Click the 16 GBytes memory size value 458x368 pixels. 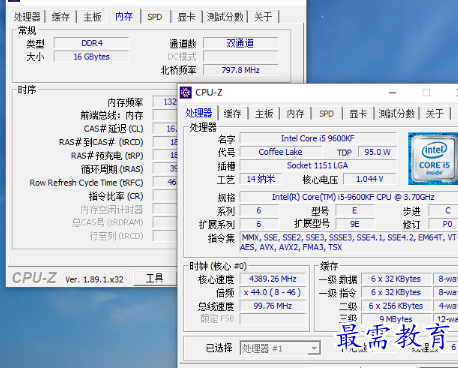click(x=92, y=57)
